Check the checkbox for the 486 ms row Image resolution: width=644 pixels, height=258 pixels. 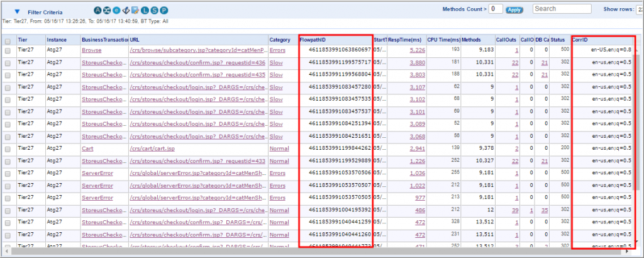coord(8,211)
